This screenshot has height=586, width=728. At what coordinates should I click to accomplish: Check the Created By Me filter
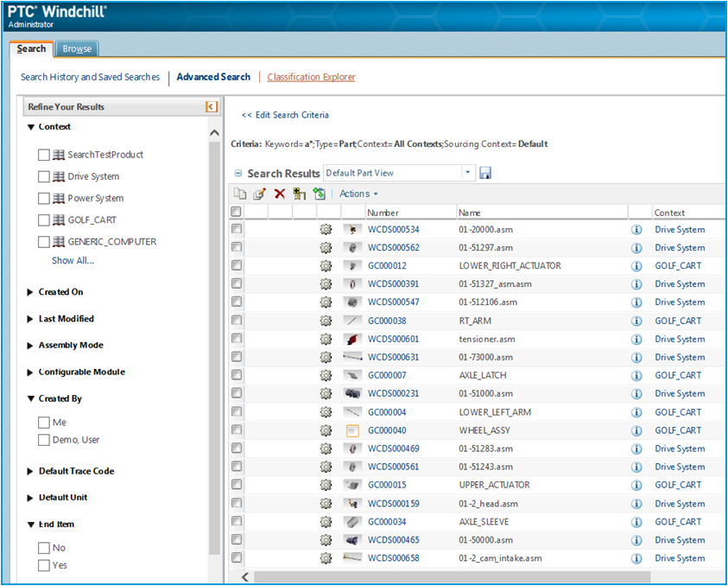tap(44, 423)
